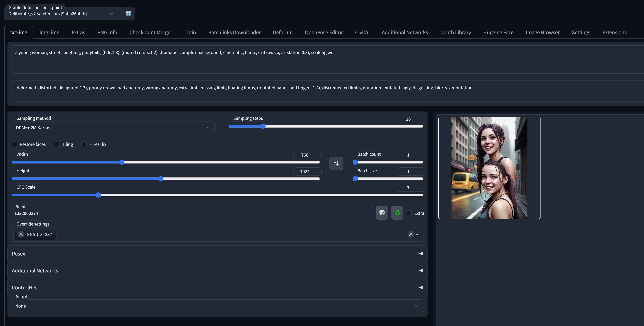Remove the ENSD: 31337 override tag

(x=21, y=234)
